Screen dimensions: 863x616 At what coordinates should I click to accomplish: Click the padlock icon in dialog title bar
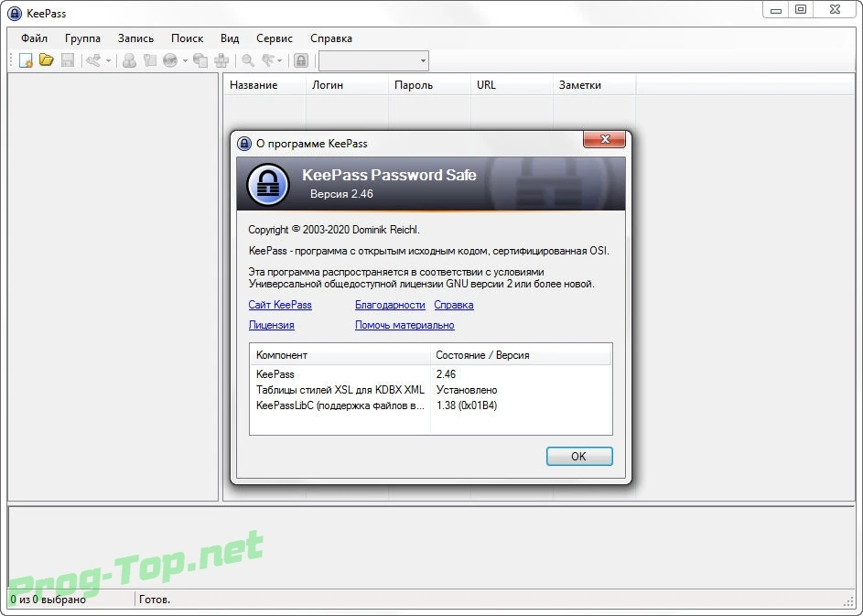tap(243, 144)
